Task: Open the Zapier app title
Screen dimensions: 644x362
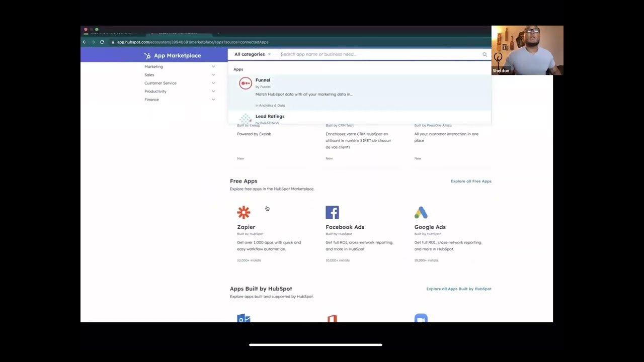Action: click(x=246, y=227)
